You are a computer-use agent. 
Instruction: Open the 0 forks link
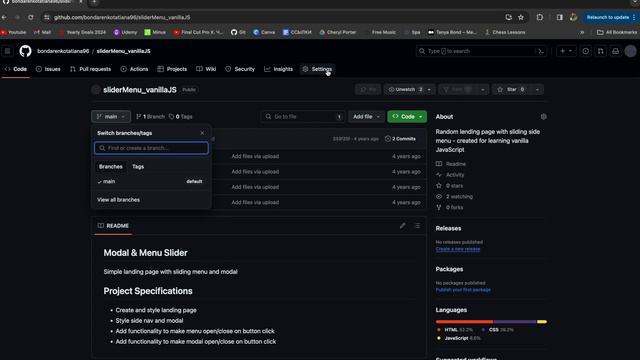pyautogui.click(x=449, y=207)
